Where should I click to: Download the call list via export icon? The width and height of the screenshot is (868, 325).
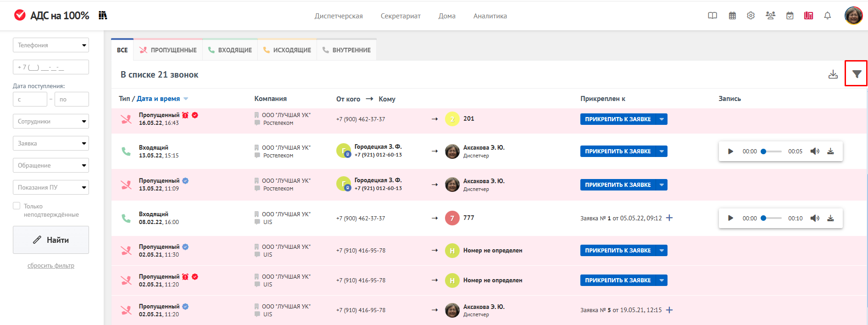[x=833, y=74]
